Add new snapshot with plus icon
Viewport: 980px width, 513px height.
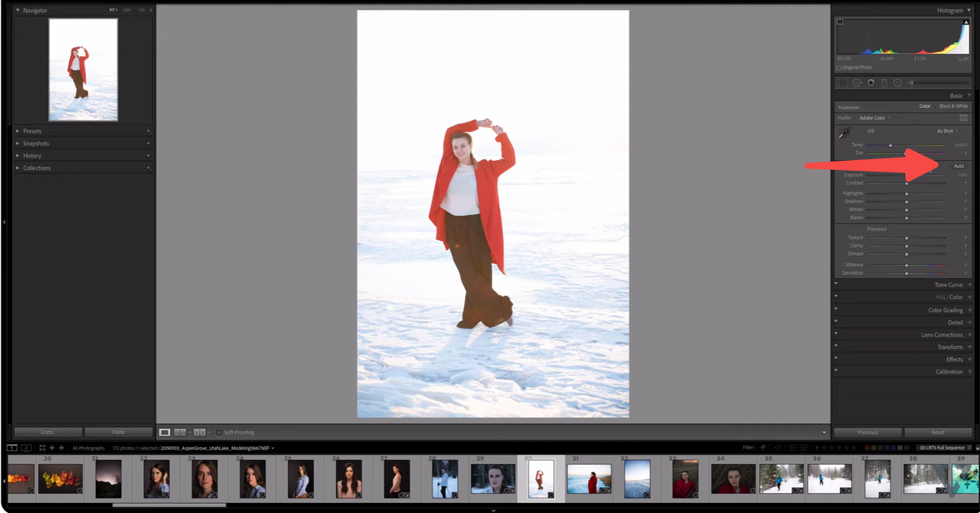149,143
